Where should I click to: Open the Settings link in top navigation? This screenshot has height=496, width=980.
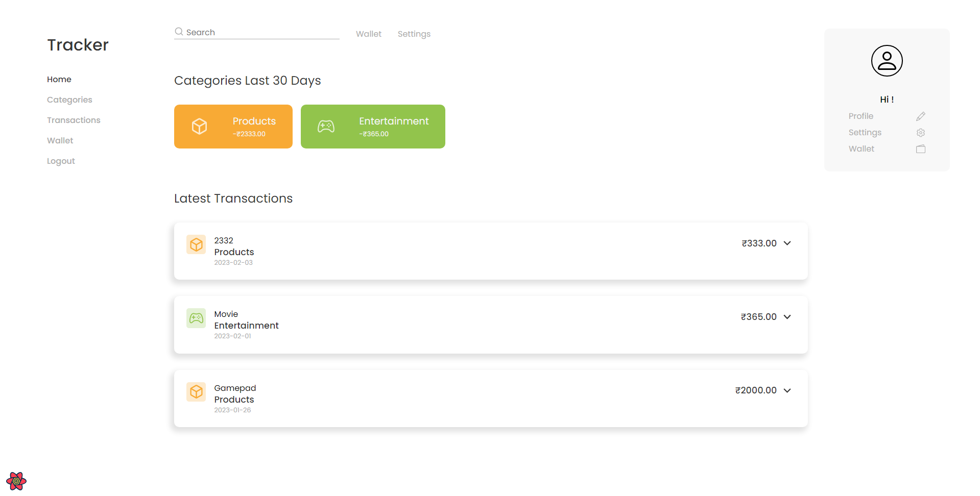(x=414, y=34)
